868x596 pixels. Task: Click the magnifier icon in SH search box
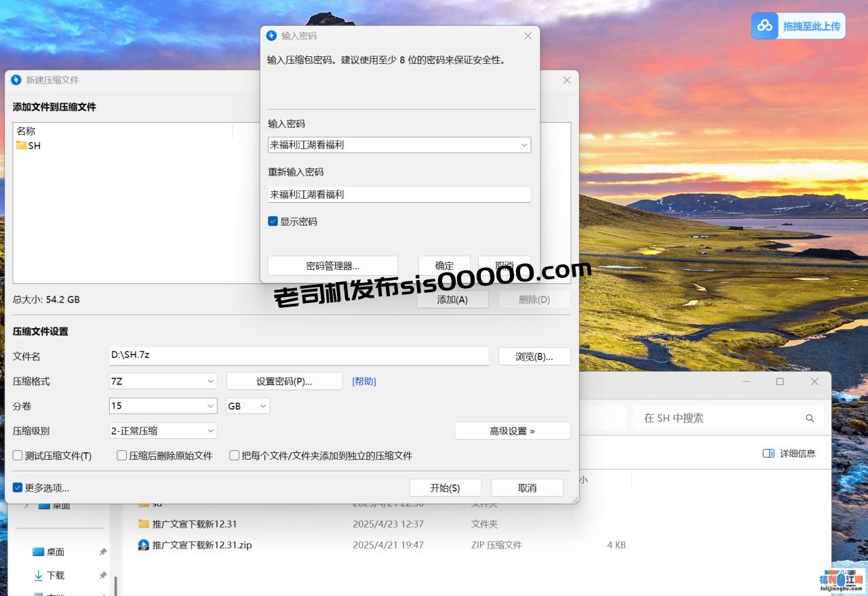[x=810, y=418]
